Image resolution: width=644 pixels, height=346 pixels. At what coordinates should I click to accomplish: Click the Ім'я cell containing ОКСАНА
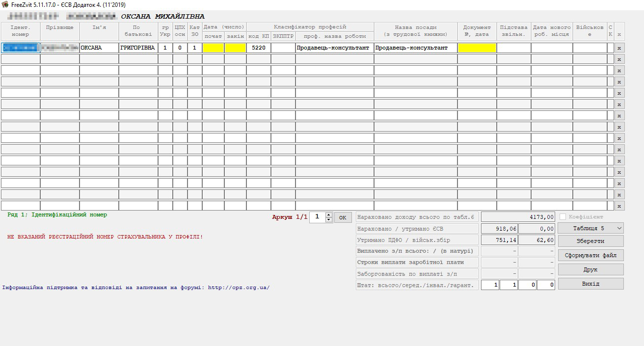pyautogui.click(x=99, y=48)
